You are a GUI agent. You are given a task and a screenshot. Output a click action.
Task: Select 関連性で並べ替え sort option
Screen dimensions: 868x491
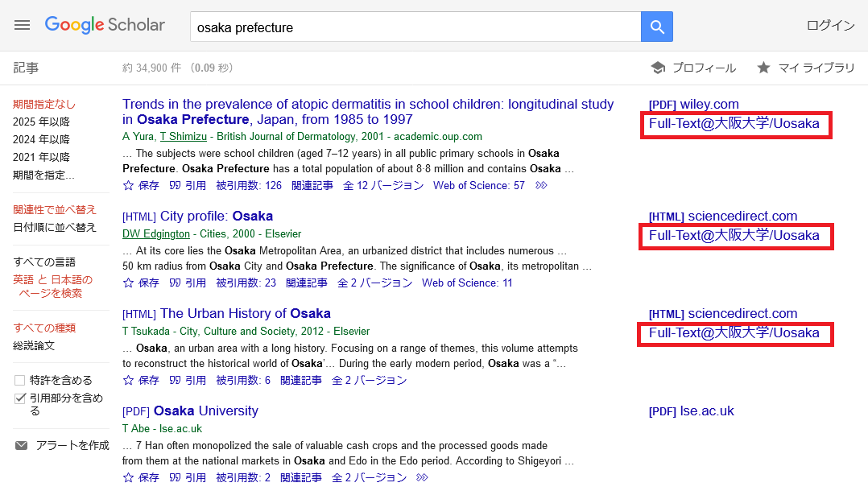55,210
